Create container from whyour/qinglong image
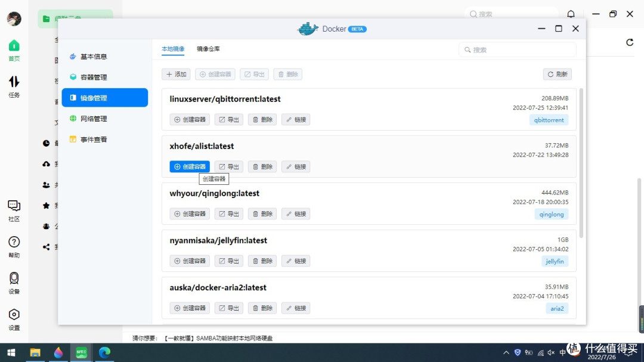 point(189,214)
